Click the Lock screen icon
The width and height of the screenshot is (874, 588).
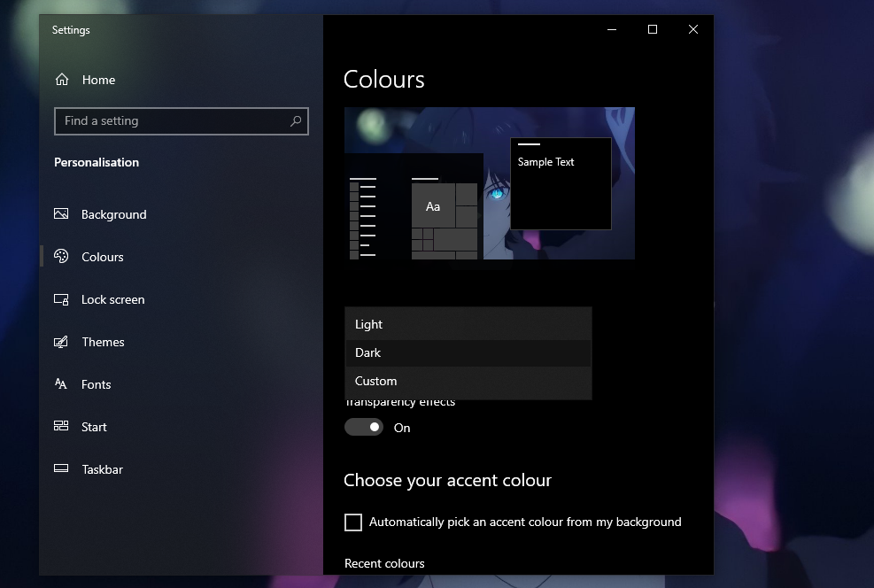tap(61, 299)
